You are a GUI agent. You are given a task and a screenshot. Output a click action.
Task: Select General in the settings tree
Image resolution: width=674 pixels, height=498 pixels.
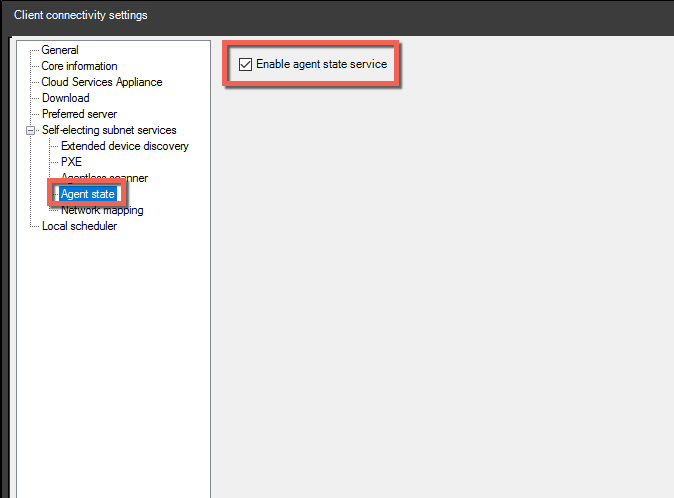tap(60, 50)
